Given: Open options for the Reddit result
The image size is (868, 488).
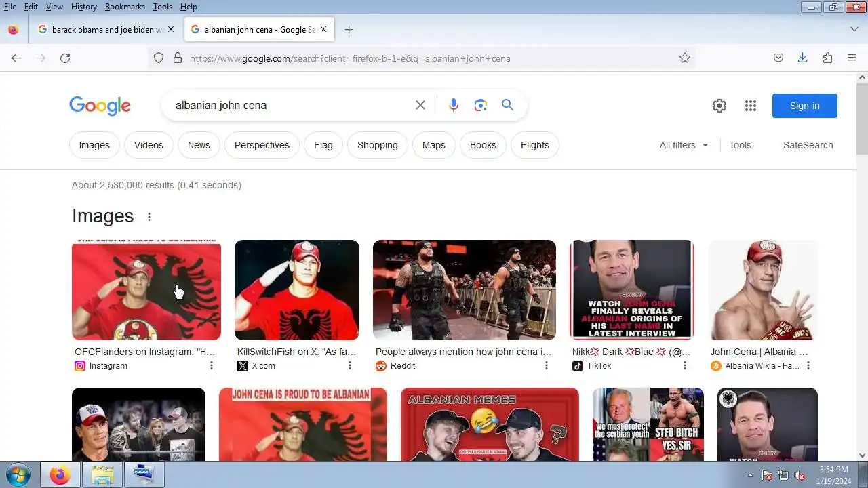Looking at the screenshot, I should [547, 366].
